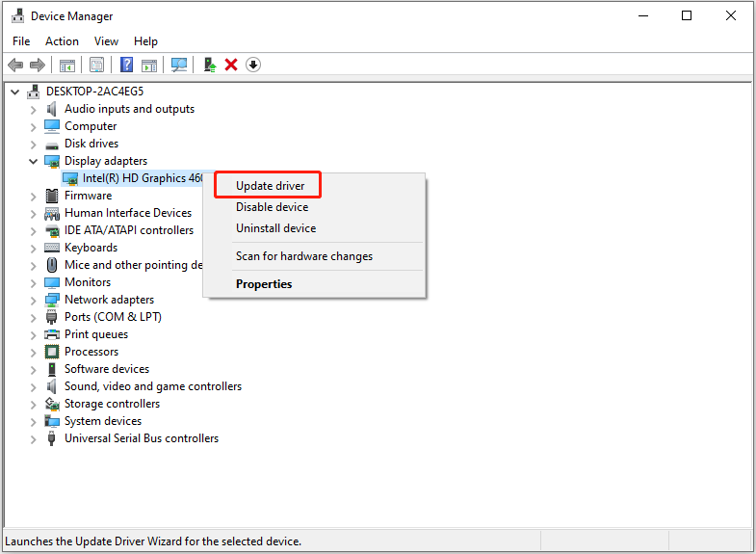Expand the Computer category chevron

point(33,127)
